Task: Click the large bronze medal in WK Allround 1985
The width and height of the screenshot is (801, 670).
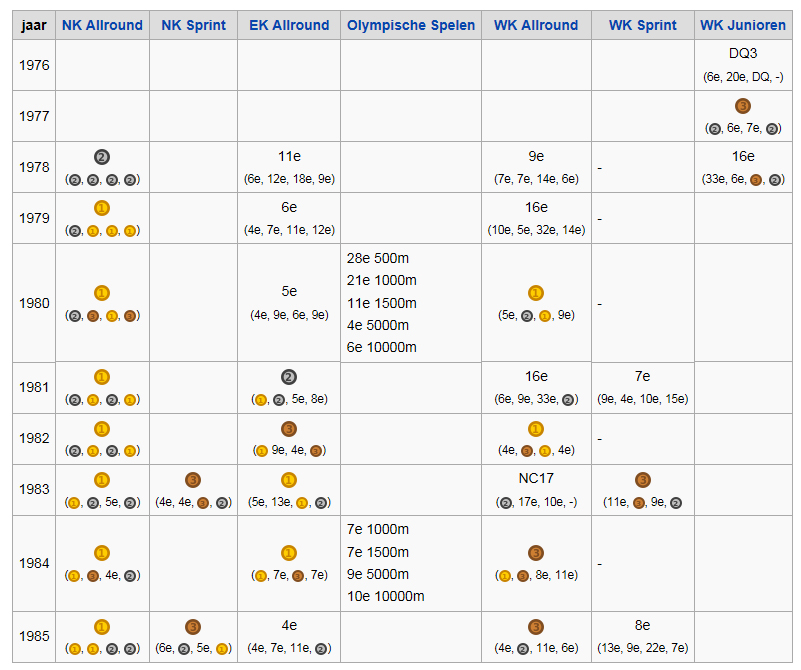Action: click(536, 627)
